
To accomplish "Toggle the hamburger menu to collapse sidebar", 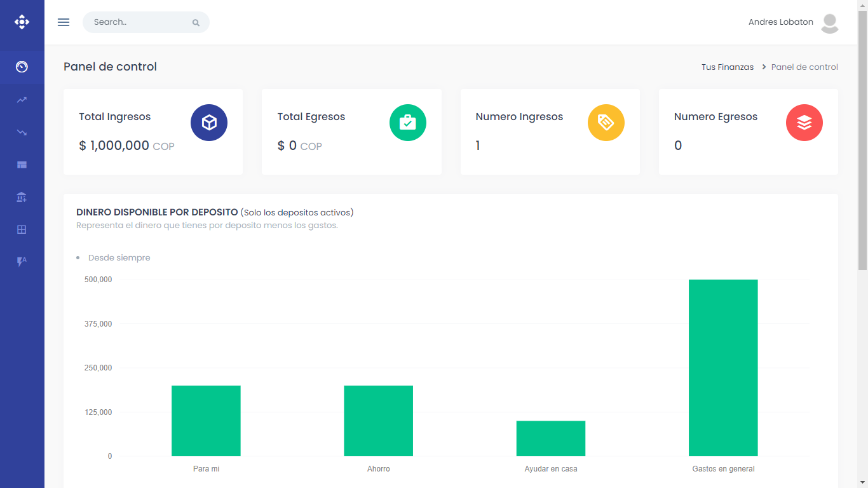I will click(x=64, y=22).
